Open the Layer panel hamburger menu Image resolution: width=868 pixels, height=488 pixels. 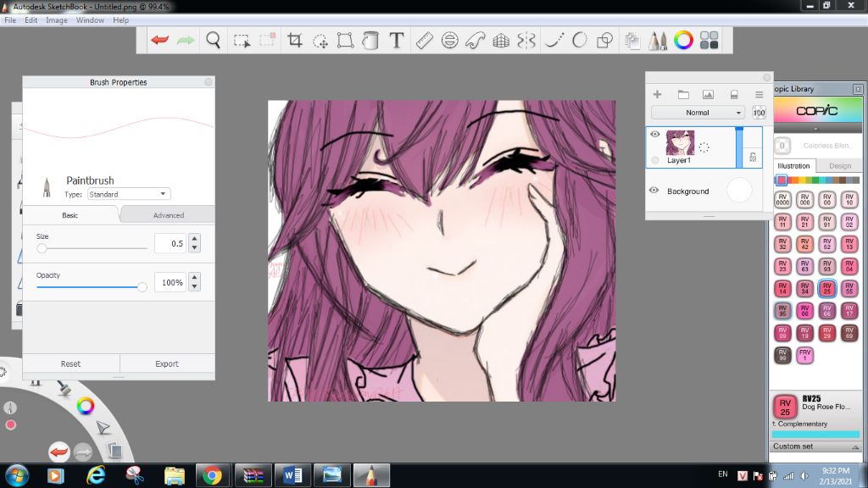tap(759, 95)
